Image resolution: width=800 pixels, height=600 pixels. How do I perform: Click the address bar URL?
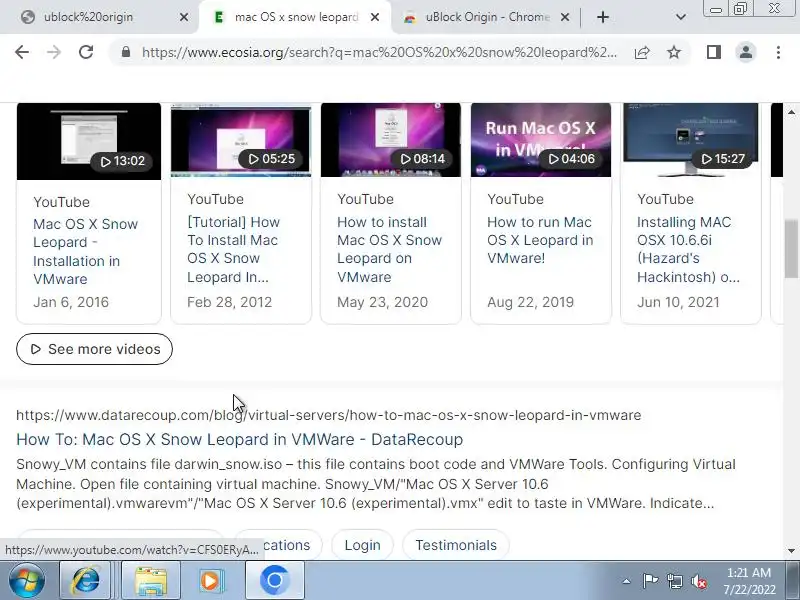pyautogui.click(x=379, y=52)
